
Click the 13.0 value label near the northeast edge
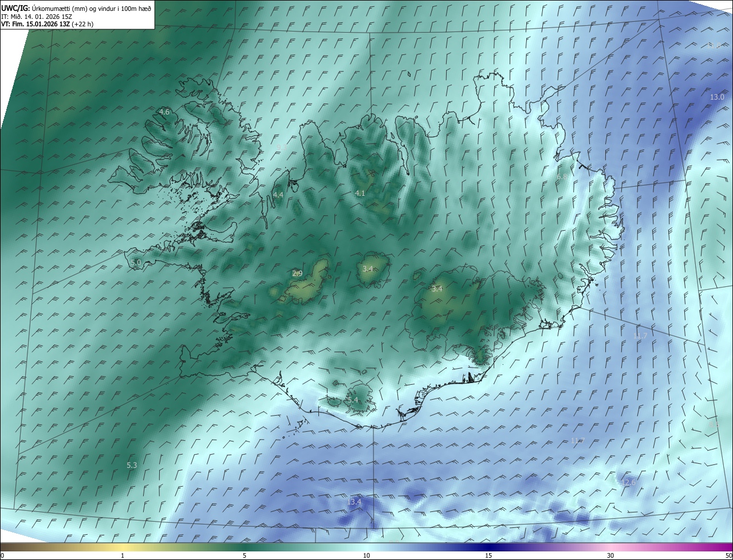click(x=717, y=97)
